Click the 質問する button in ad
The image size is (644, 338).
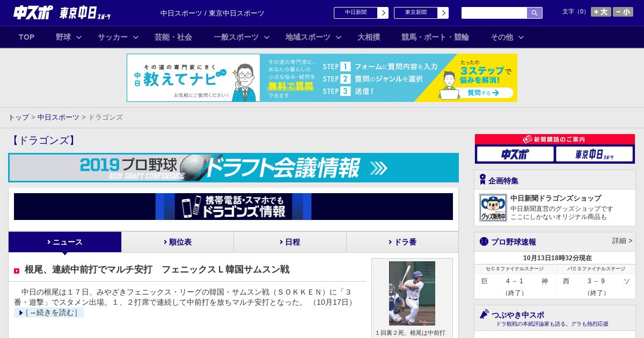coord(483,93)
